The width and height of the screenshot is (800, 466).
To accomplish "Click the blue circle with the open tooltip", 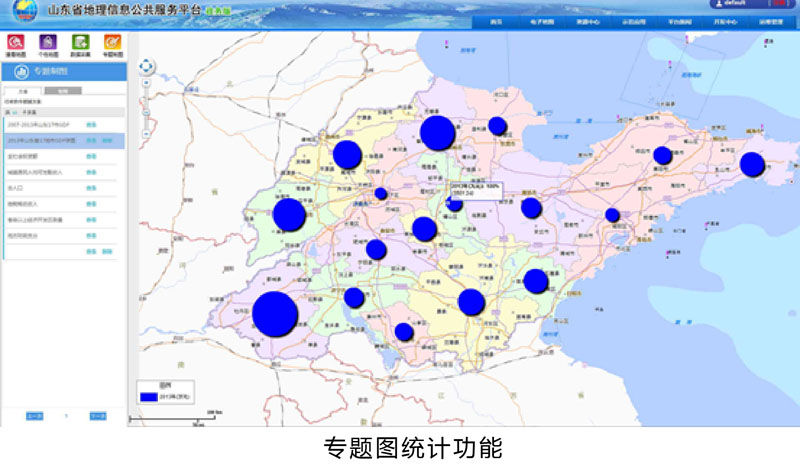I will pyautogui.click(x=454, y=204).
